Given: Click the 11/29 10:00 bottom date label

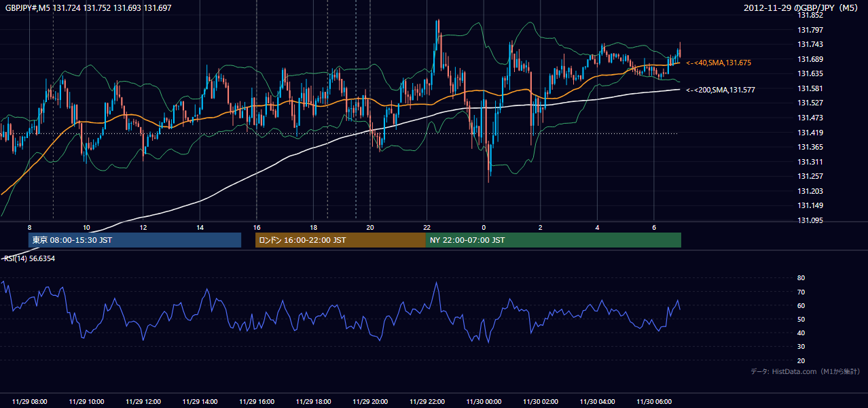Looking at the screenshot, I should [x=86, y=401].
